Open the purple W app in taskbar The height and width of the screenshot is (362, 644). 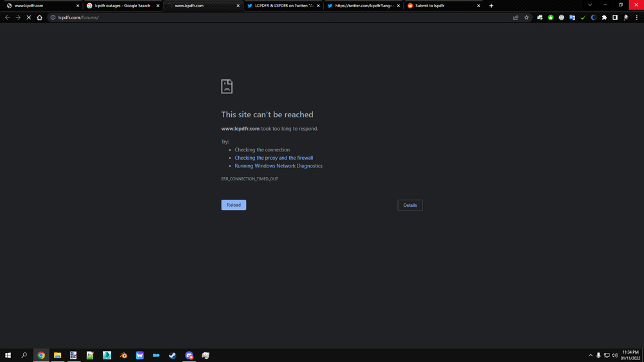pos(140,356)
